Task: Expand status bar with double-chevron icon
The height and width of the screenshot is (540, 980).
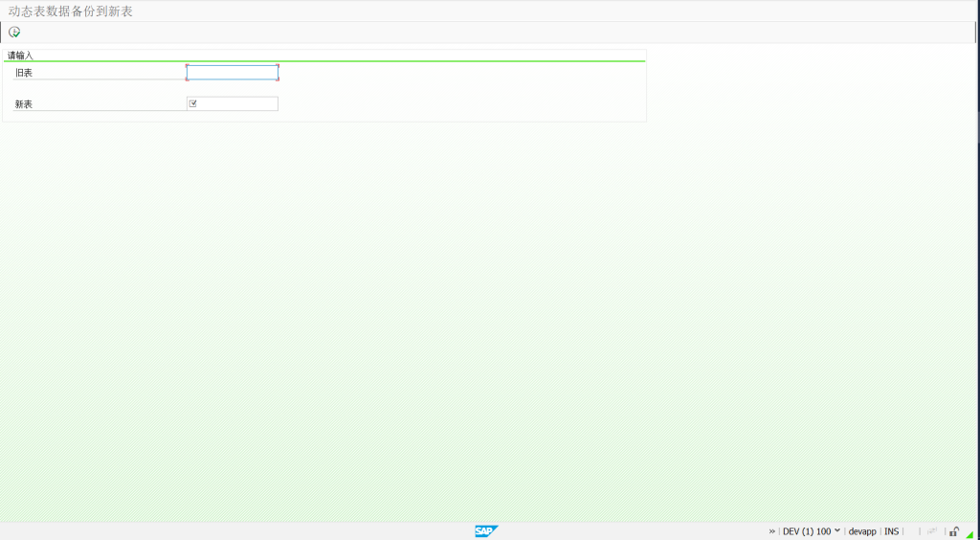Action: point(772,531)
